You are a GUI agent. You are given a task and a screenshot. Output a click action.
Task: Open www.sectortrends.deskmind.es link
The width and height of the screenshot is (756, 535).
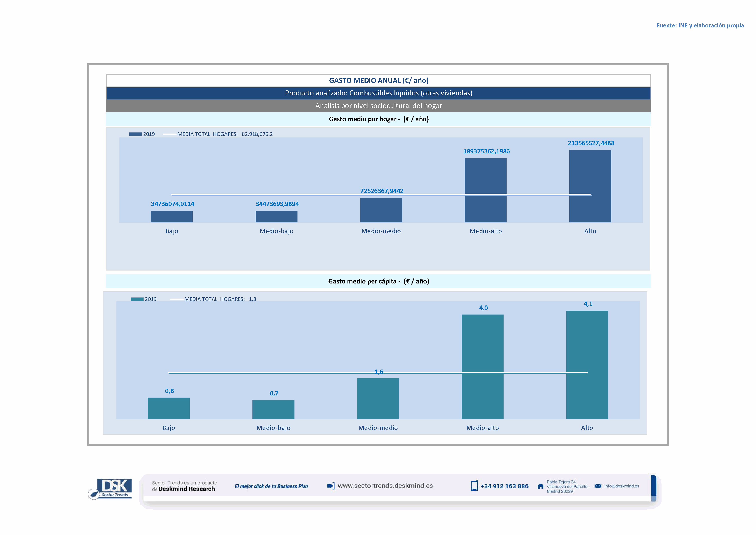[385, 486]
